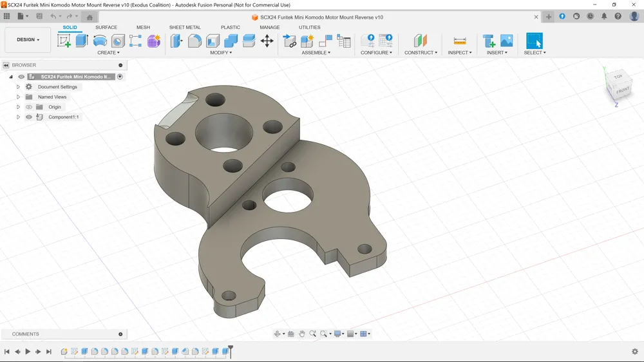Open the INSERT dropdown menu

pyautogui.click(x=497, y=53)
